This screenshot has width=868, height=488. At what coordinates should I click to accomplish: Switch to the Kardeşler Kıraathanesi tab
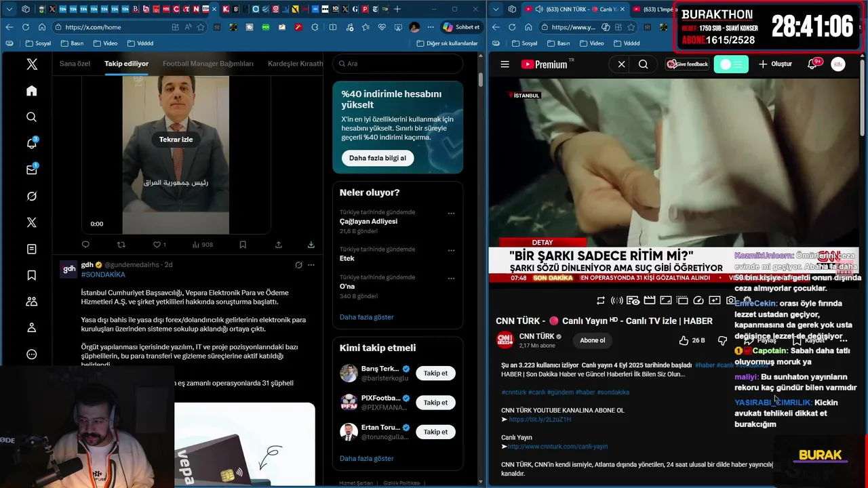[296, 64]
